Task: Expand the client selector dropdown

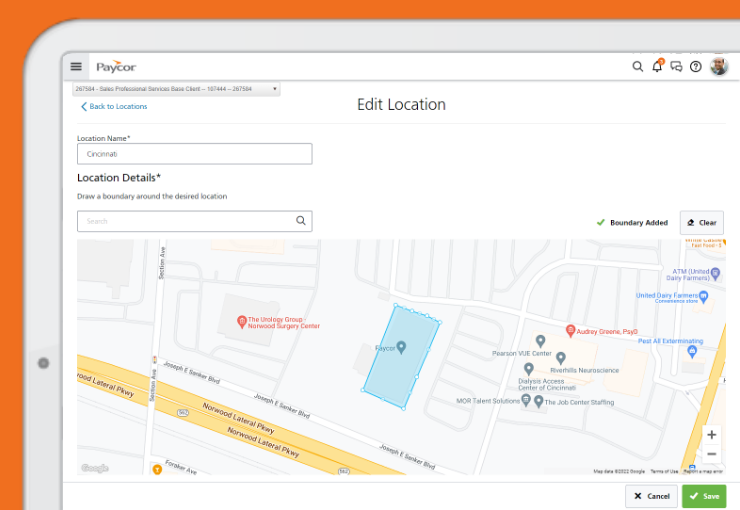Action: [177, 89]
